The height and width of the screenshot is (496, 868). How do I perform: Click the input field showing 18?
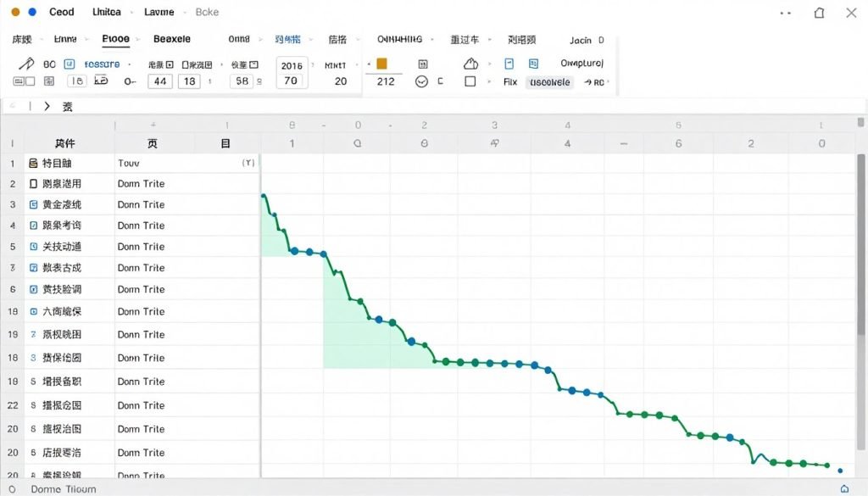click(189, 81)
